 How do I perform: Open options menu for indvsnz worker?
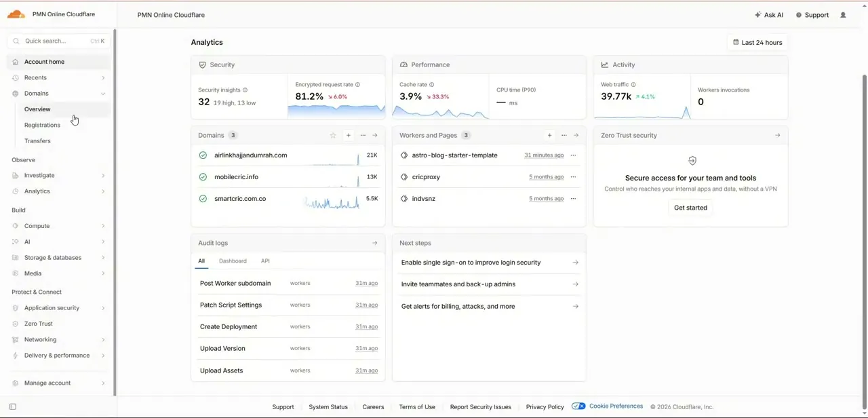[x=574, y=199]
